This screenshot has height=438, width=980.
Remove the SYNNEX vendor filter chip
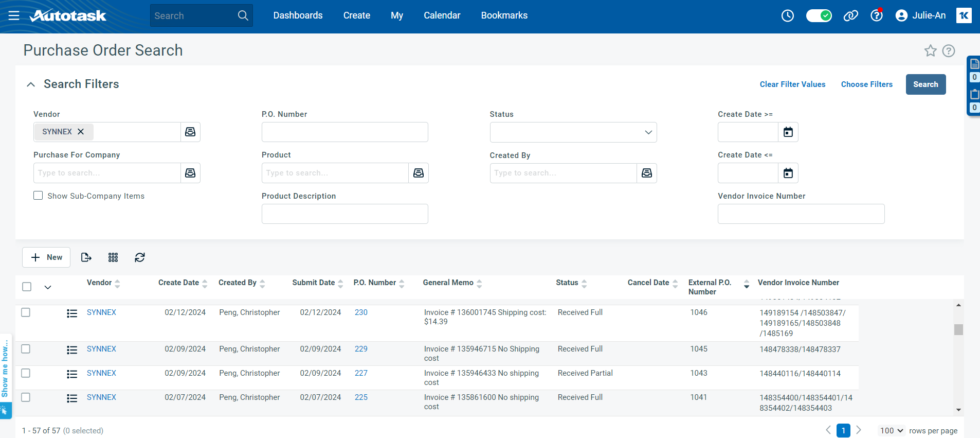tap(81, 132)
